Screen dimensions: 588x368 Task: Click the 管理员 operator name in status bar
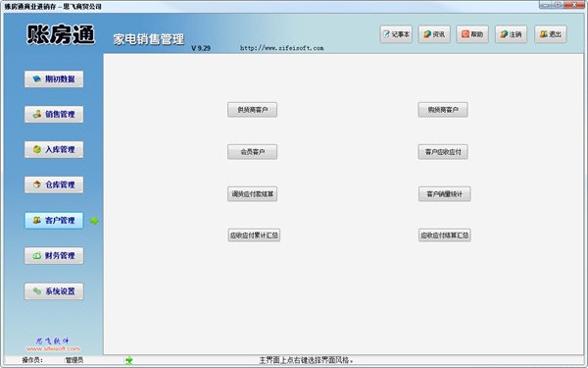(74, 360)
